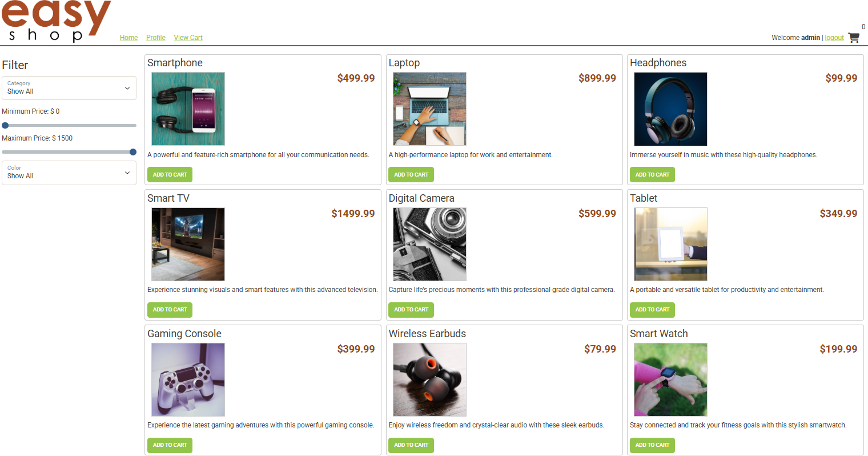This screenshot has height=456, width=868.
Task: Click the easy shop logo
Action: click(x=57, y=21)
